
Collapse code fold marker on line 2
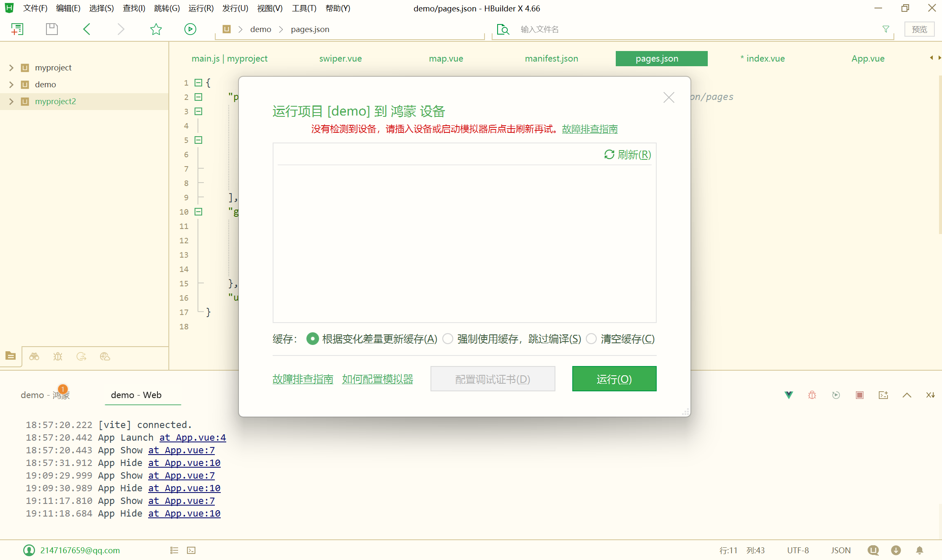point(198,97)
